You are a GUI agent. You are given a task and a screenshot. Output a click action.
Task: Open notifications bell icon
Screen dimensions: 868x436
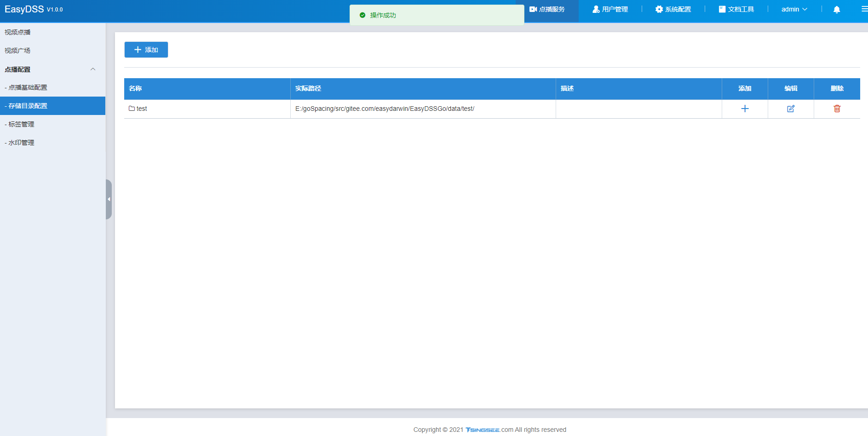pyautogui.click(x=837, y=9)
